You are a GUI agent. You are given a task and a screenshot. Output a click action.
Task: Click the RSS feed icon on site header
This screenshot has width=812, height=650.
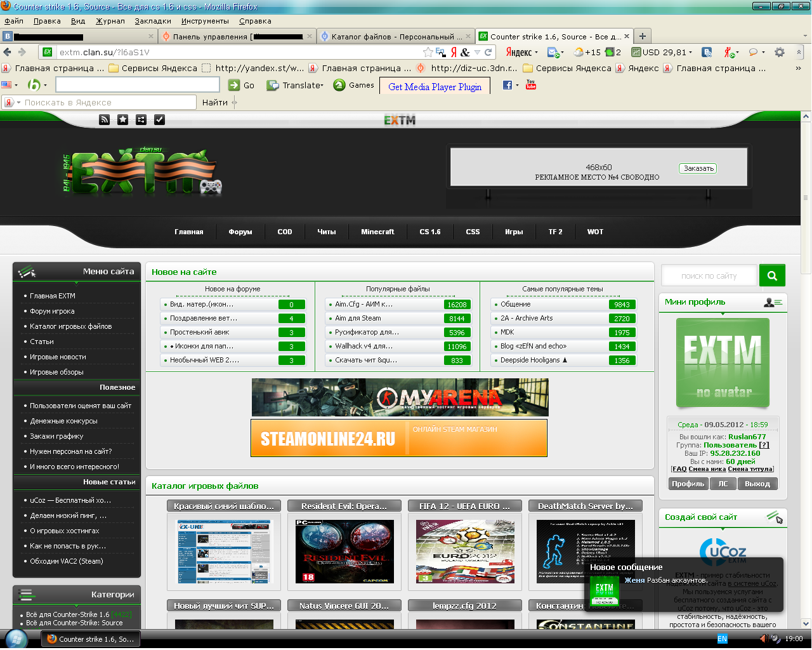pos(105,119)
